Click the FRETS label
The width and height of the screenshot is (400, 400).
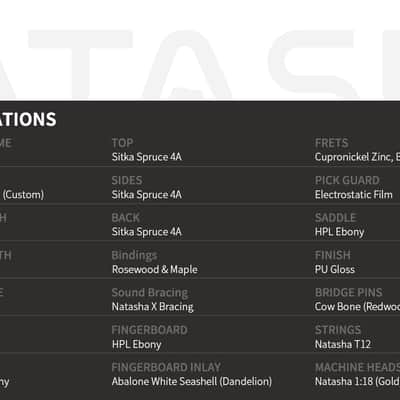click(332, 143)
